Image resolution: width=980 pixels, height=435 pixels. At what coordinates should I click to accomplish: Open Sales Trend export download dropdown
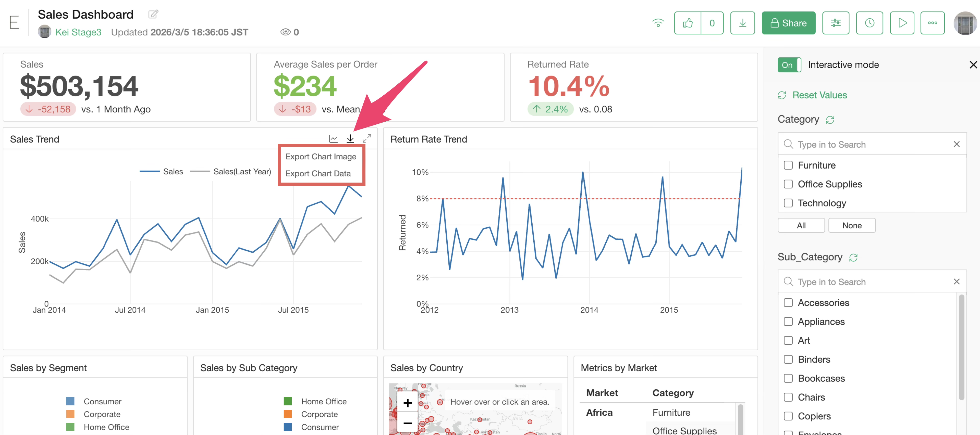click(x=350, y=139)
